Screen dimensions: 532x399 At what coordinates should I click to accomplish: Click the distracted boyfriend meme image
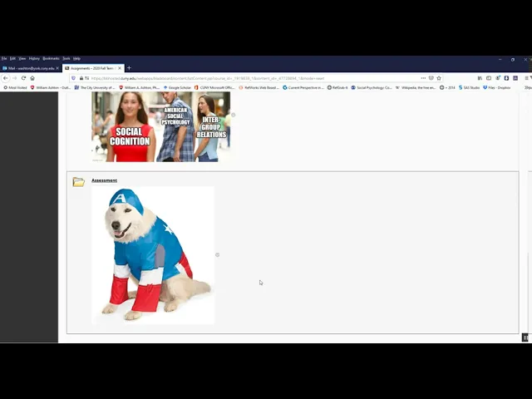160,126
